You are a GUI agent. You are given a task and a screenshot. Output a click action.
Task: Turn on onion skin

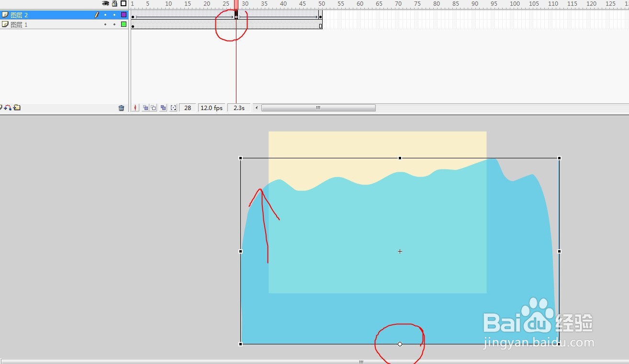pos(146,108)
